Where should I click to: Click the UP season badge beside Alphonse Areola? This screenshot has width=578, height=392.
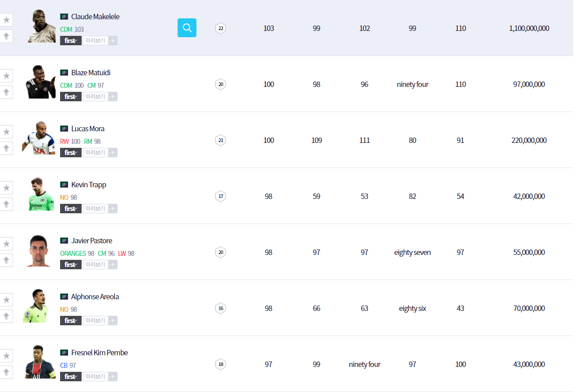[64, 297]
